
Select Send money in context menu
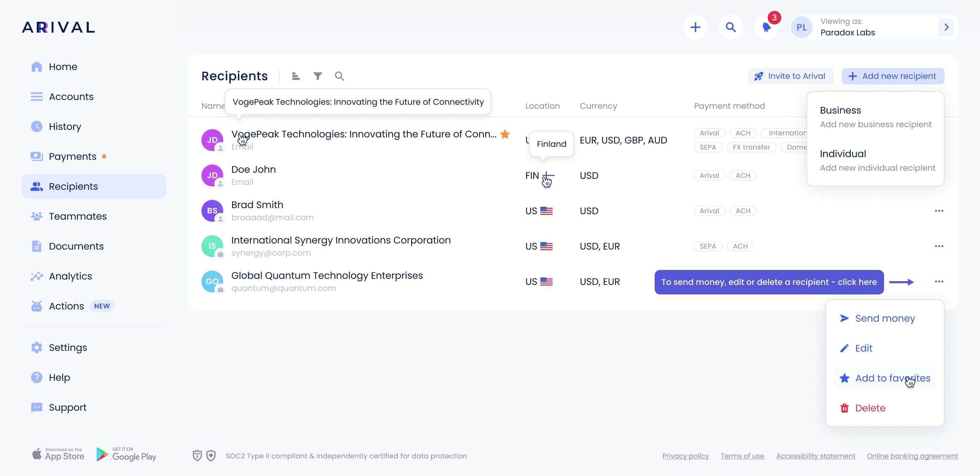[x=884, y=318]
